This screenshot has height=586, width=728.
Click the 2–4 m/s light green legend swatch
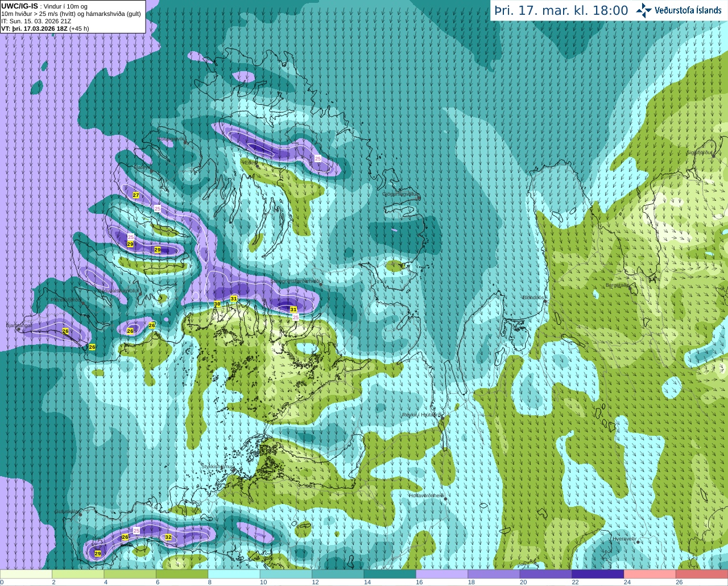pyautogui.click(x=78, y=574)
